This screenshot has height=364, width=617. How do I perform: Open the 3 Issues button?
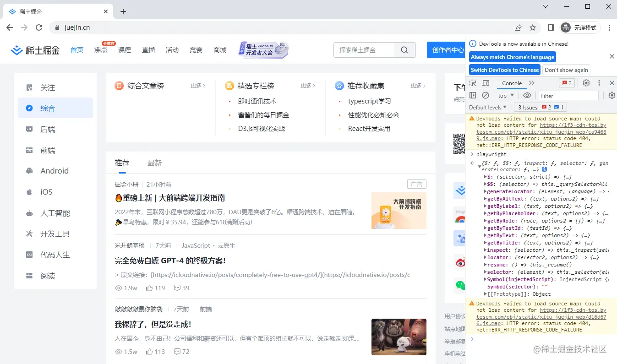tap(541, 107)
